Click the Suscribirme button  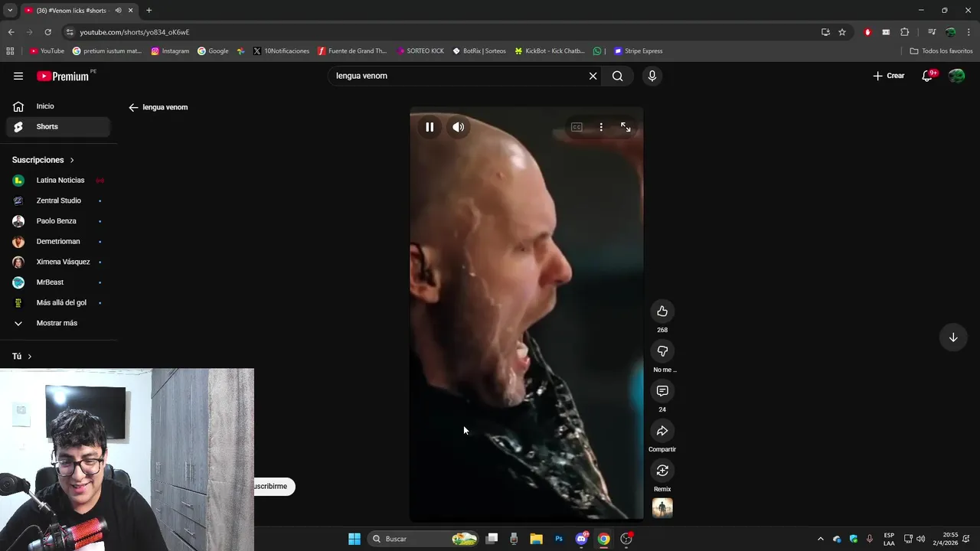click(274, 487)
